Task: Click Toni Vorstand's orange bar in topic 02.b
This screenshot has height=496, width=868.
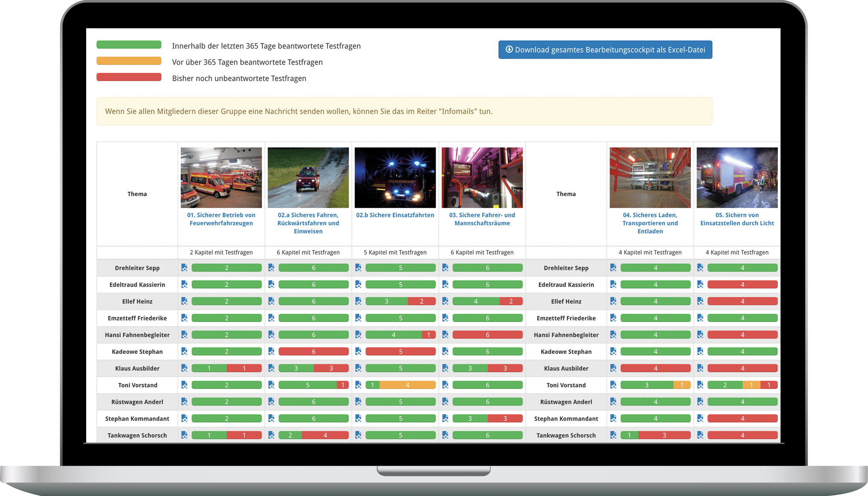Action: click(408, 385)
